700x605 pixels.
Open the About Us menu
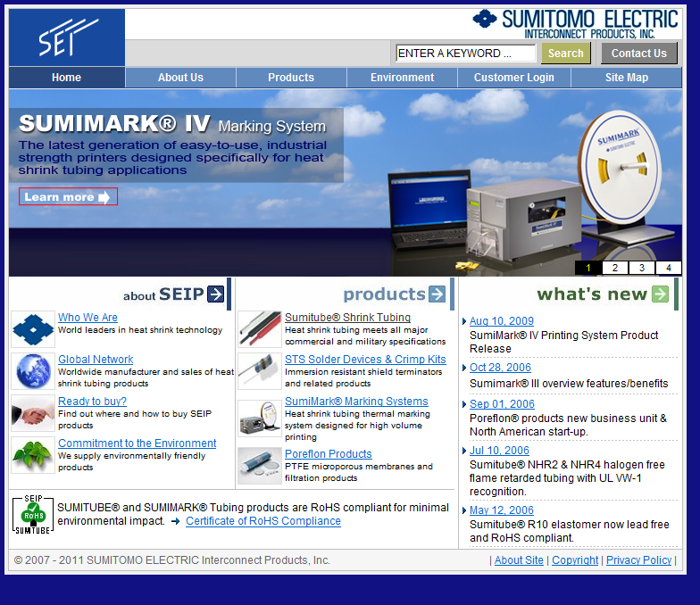180,78
